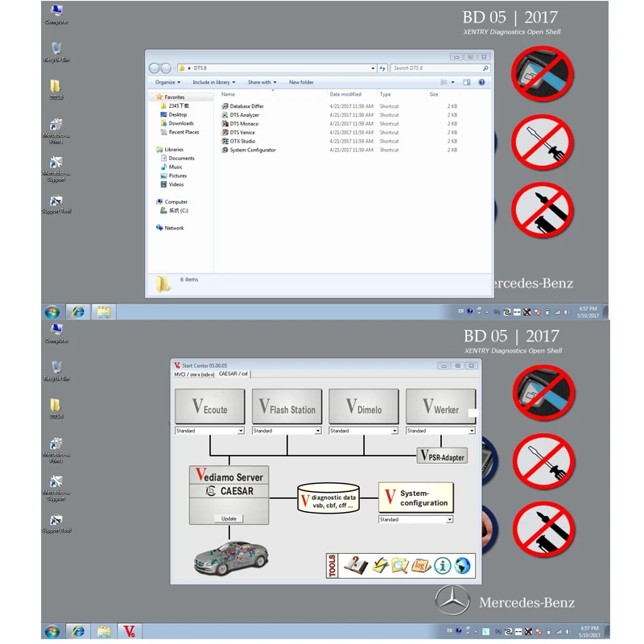Viewport: 644px width, 644px height.
Task: Select OTX Studio shortcut
Action: click(x=242, y=141)
